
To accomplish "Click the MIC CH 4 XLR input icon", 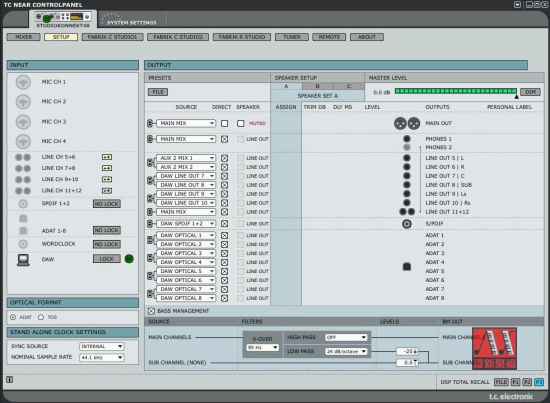I will tap(23, 141).
